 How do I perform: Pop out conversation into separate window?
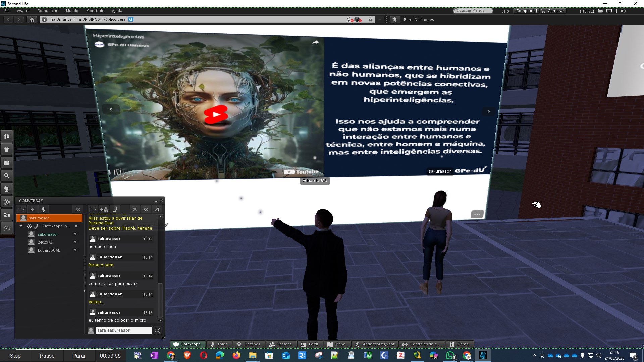(157, 209)
